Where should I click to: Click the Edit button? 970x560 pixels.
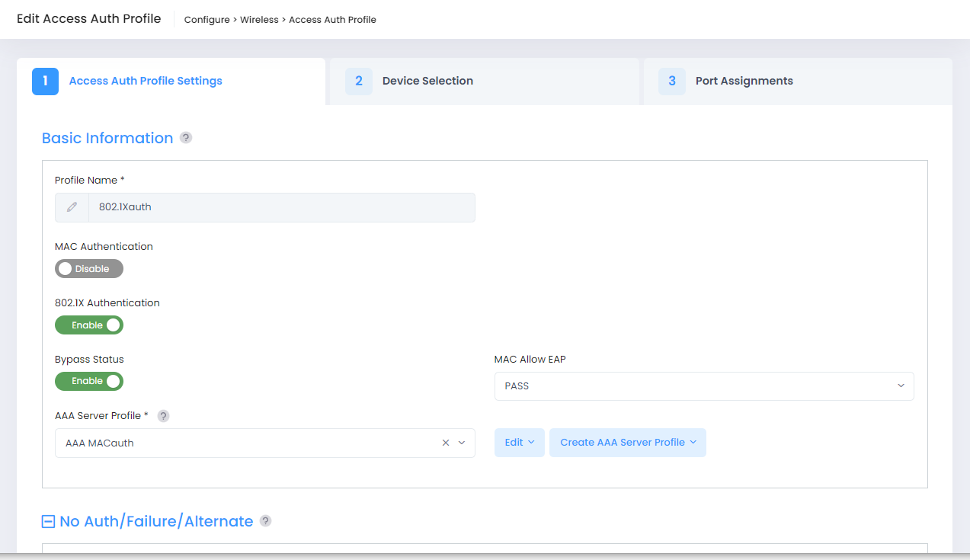[519, 443]
